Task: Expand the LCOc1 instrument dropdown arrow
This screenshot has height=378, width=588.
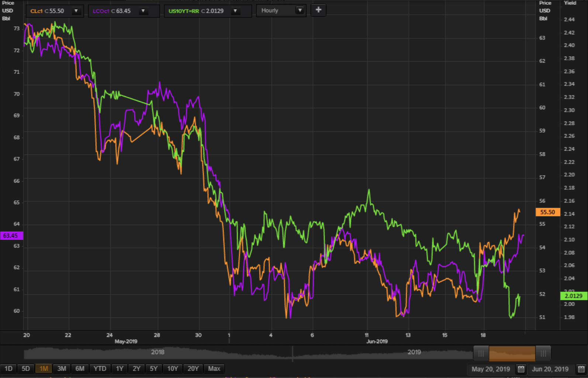Action: click(143, 11)
